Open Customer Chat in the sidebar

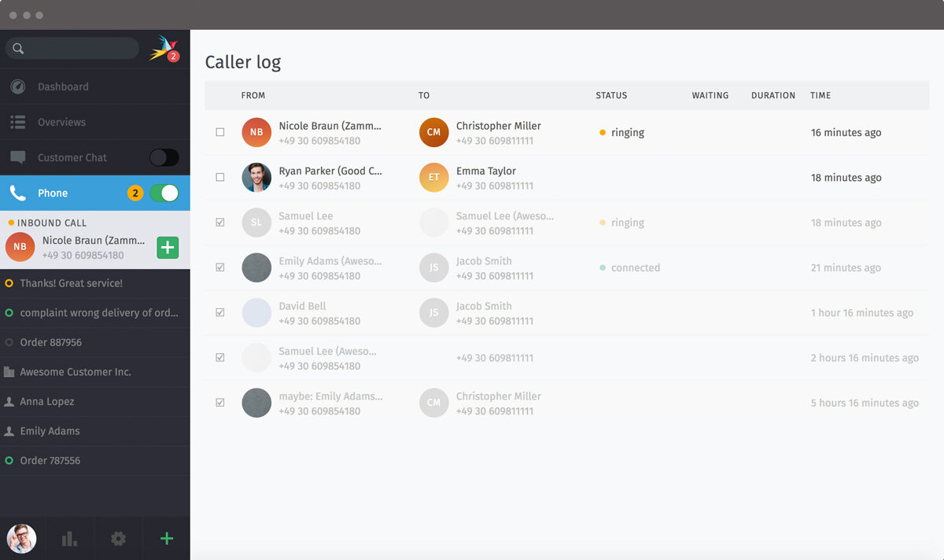[95, 157]
